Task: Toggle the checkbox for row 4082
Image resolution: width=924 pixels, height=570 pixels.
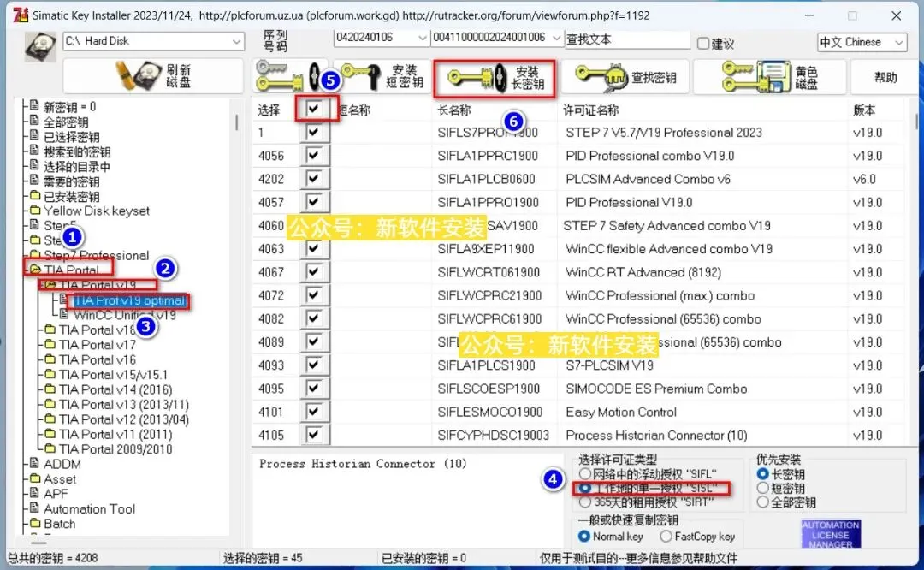Action: [313, 318]
